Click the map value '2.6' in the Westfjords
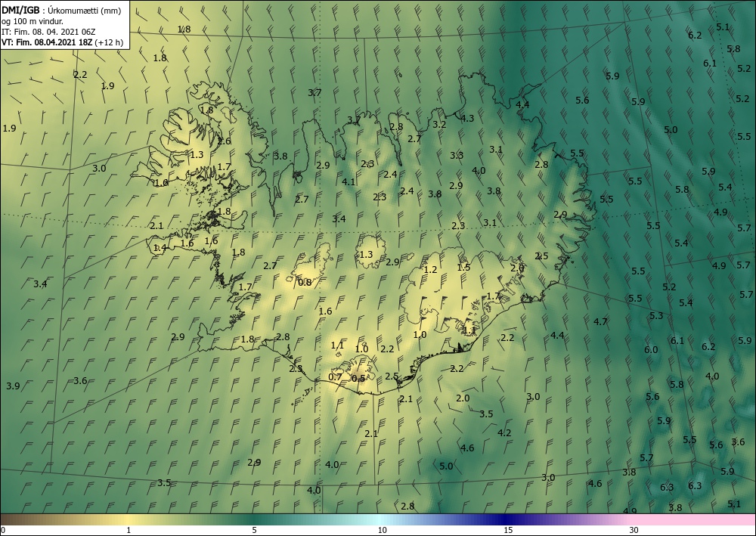The height and width of the screenshot is (536, 756). [x=225, y=141]
